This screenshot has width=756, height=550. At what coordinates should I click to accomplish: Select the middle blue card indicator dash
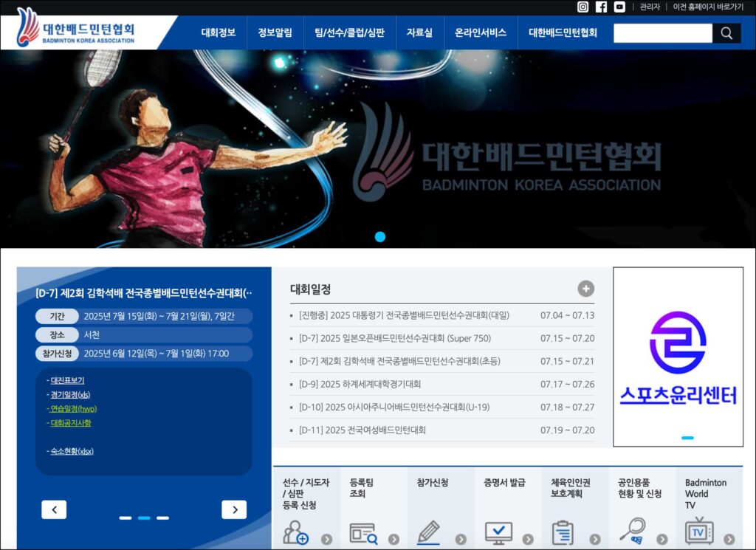tap(144, 518)
